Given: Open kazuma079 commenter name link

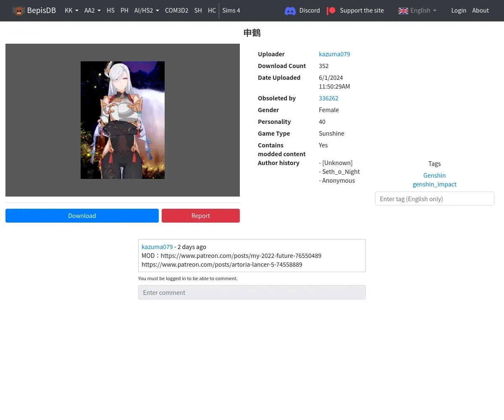Looking at the screenshot, I should coord(157,247).
